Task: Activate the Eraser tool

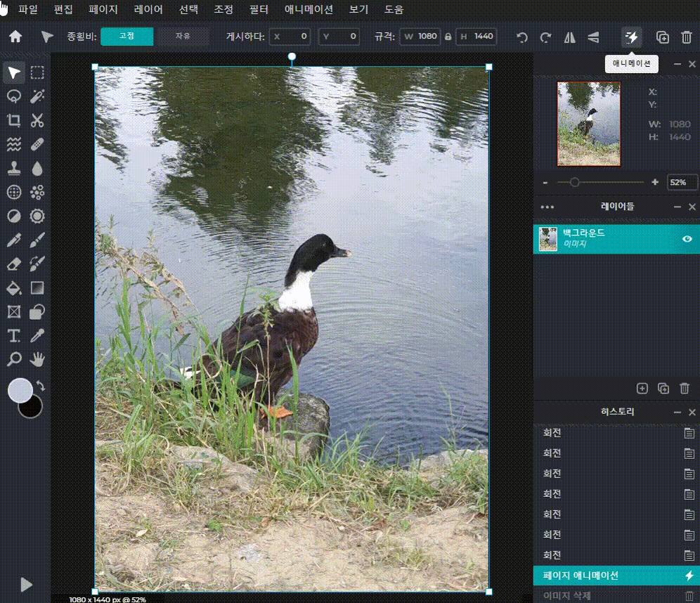Action: pos(14,264)
